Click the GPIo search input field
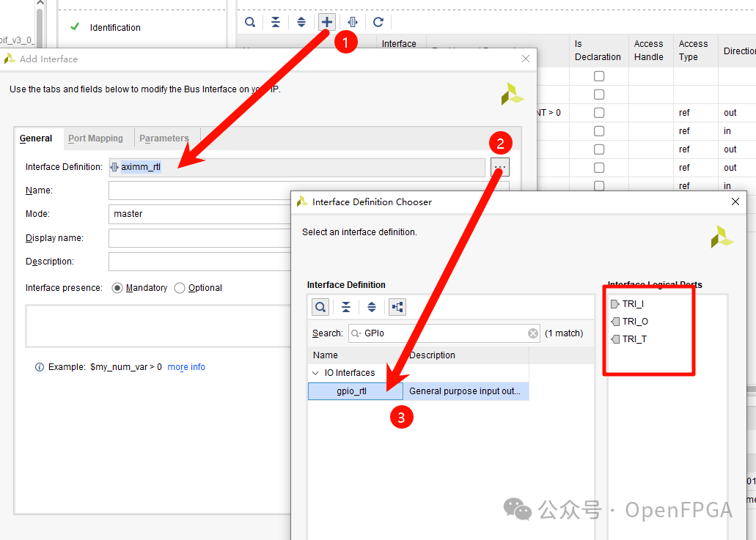 (x=444, y=333)
